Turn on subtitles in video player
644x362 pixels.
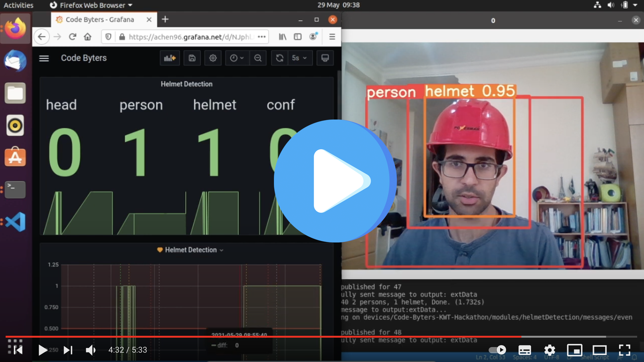pos(524,350)
